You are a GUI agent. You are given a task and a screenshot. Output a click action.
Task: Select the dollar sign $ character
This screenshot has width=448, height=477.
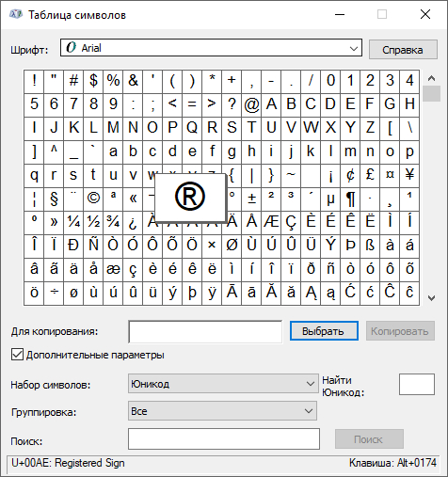(93, 81)
